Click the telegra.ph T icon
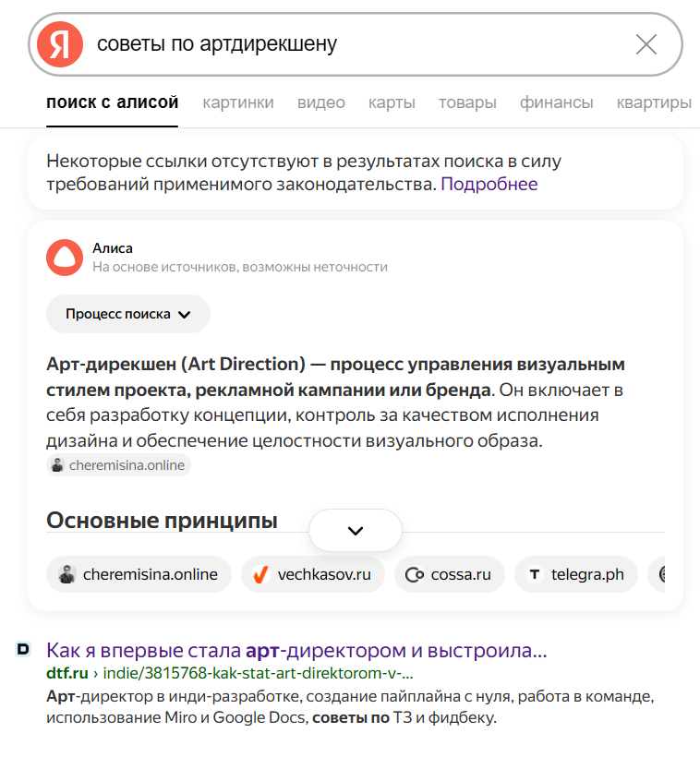The image size is (700, 757). 534,574
